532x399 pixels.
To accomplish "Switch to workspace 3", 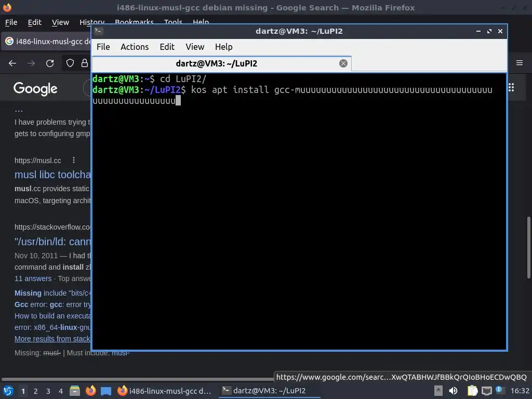I will (x=48, y=391).
